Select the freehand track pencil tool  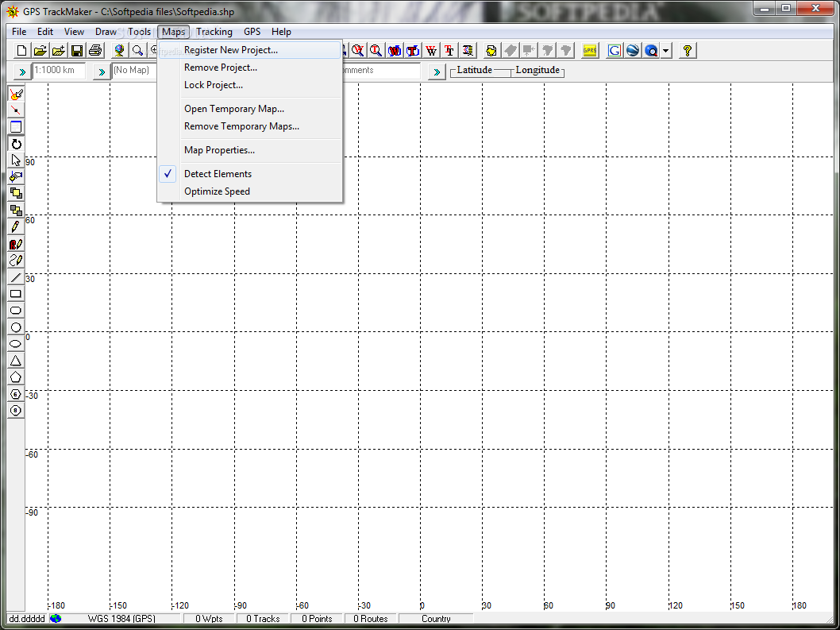[x=16, y=261]
